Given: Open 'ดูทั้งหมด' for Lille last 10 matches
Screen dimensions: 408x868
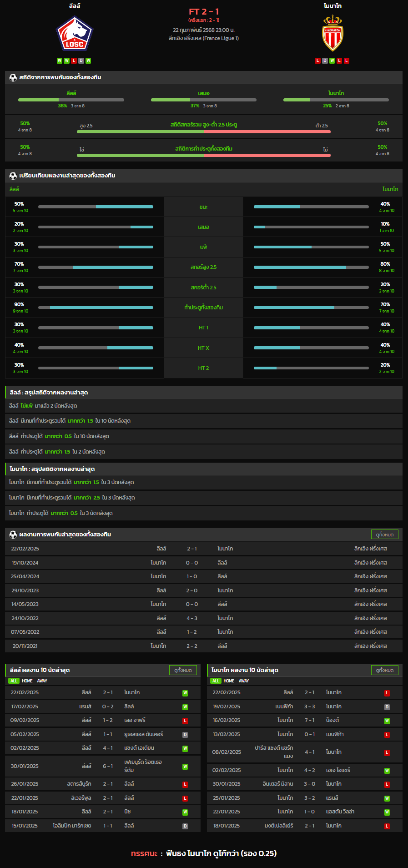Looking at the screenshot, I should coord(183,670).
